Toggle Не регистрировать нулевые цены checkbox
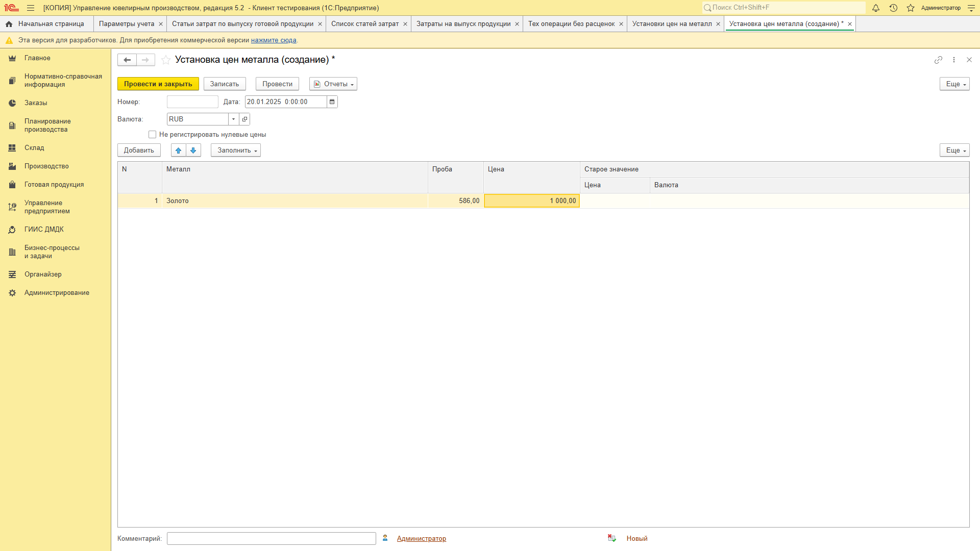 152,135
